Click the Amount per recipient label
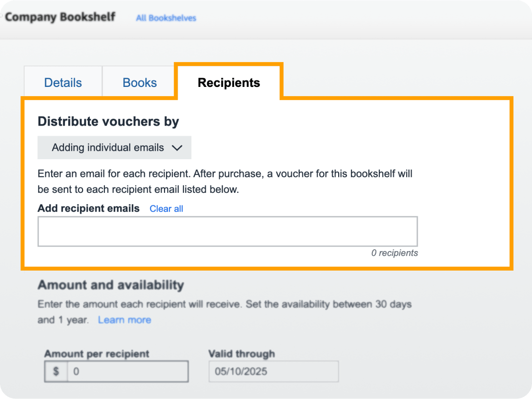 [97, 354]
